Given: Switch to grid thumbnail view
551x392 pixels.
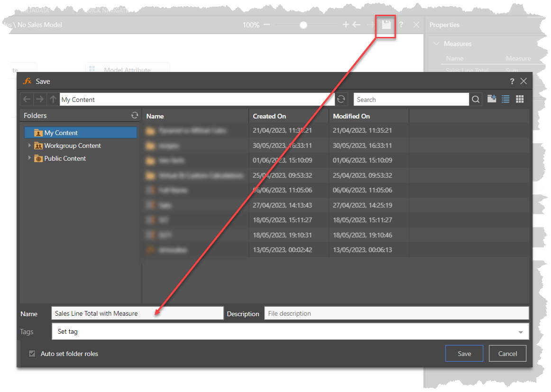Looking at the screenshot, I should tap(520, 99).
